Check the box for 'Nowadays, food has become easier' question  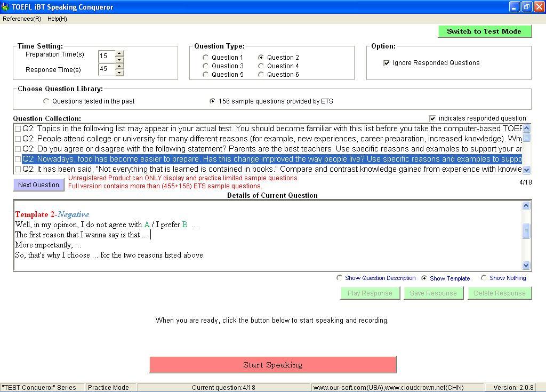(18, 159)
